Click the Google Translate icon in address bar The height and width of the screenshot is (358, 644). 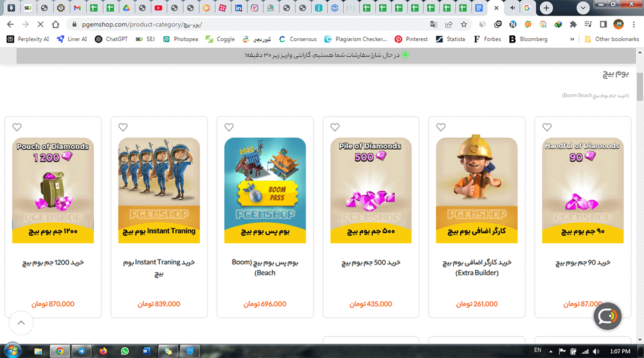(x=434, y=24)
